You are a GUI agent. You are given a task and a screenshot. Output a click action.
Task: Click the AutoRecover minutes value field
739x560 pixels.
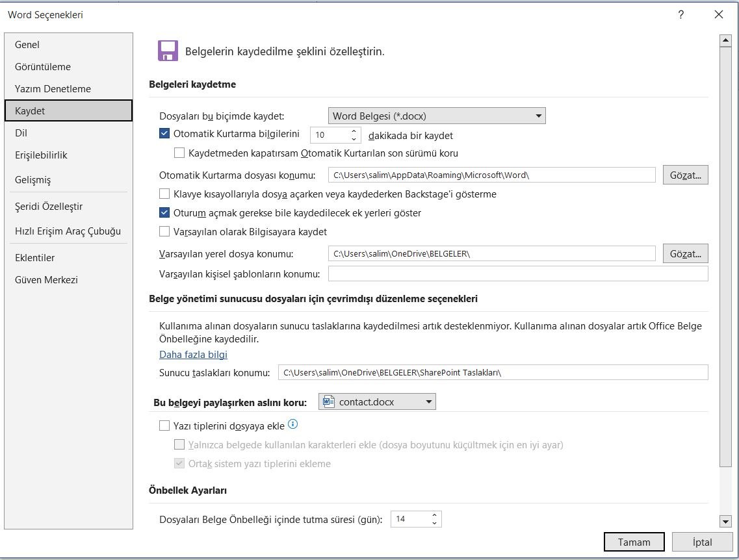(330, 135)
